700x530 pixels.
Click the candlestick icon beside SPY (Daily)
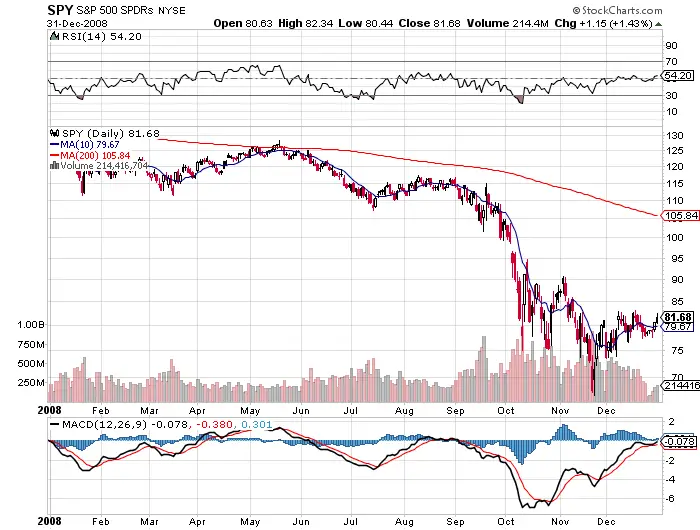click(x=54, y=133)
